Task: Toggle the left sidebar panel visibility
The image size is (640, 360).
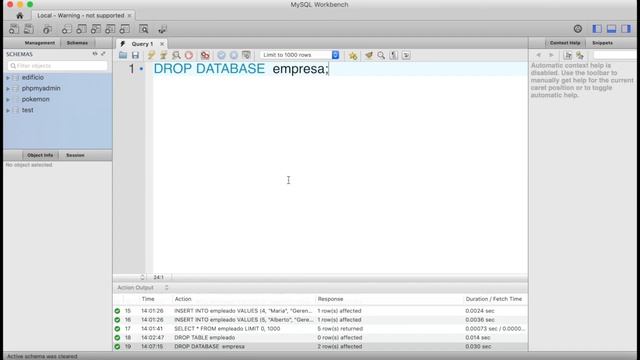Action: [597, 29]
